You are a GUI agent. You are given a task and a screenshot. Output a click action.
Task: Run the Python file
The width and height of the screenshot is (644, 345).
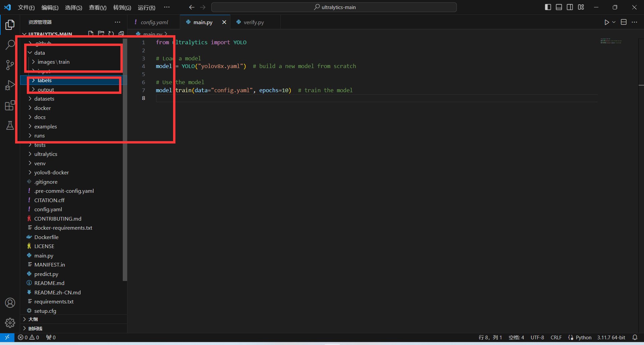[606, 22]
